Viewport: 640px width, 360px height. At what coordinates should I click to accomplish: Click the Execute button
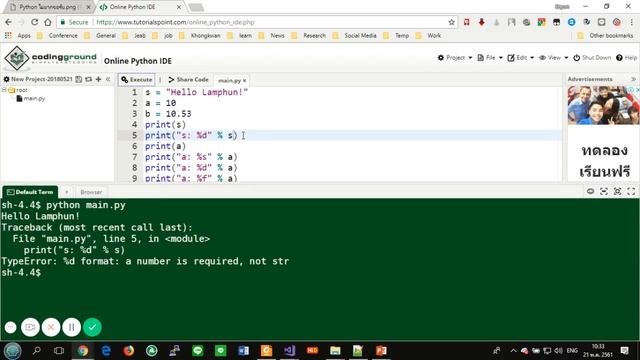click(x=137, y=80)
